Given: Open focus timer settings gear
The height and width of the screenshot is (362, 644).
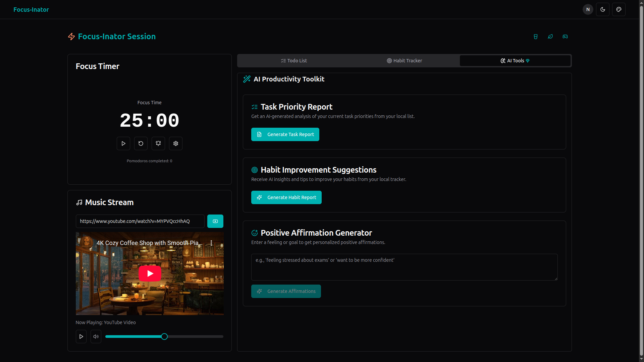Looking at the screenshot, I should click(x=176, y=143).
